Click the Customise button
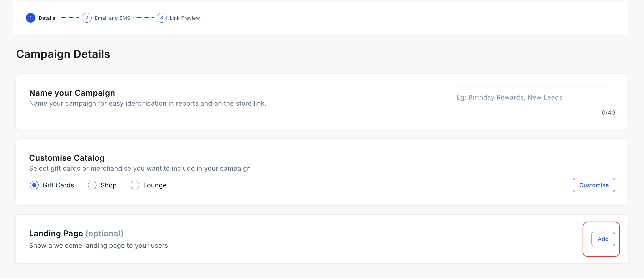The width and height of the screenshot is (644, 278). pos(594,185)
